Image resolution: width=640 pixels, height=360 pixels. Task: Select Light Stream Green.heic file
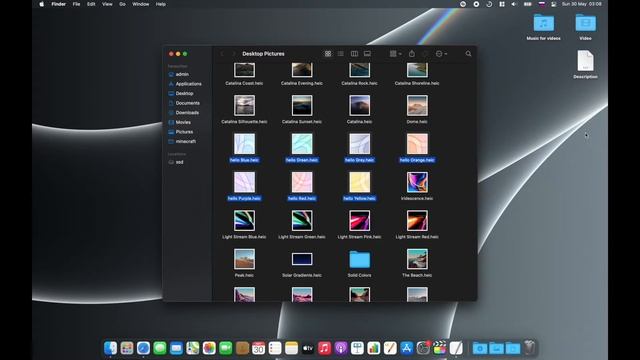click(x=302, y=221)
